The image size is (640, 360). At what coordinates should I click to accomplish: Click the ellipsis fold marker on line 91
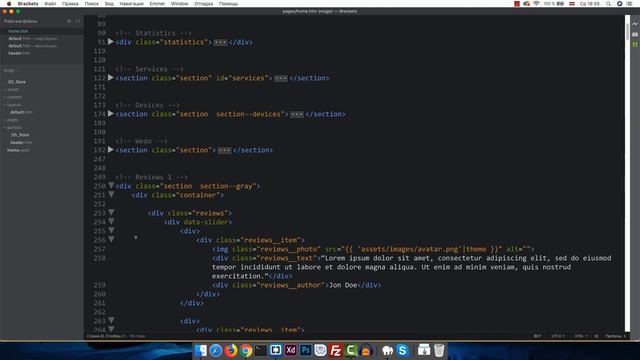pyautogui.click(x=220, y=42)
